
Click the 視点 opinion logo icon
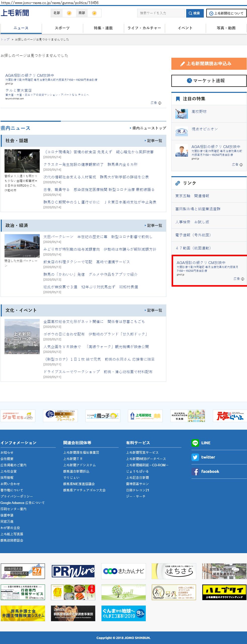tap(181, 131)
